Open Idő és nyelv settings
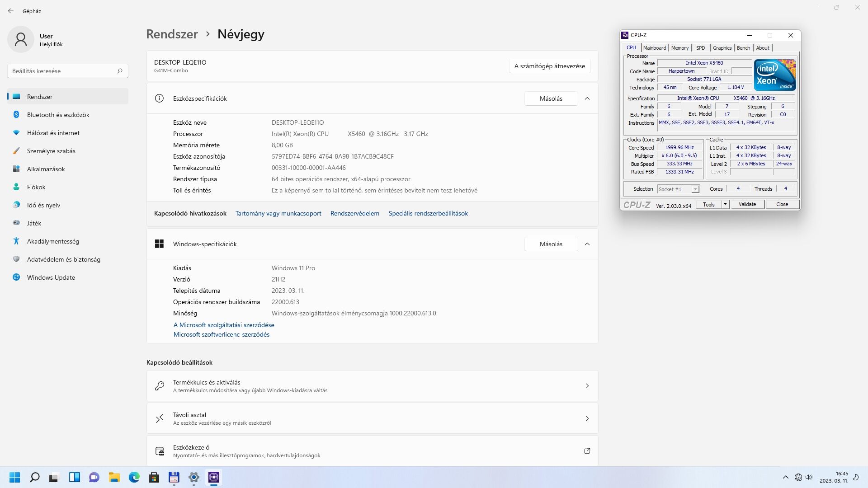This screenshot has width=868, height=488. coord(68,205)
